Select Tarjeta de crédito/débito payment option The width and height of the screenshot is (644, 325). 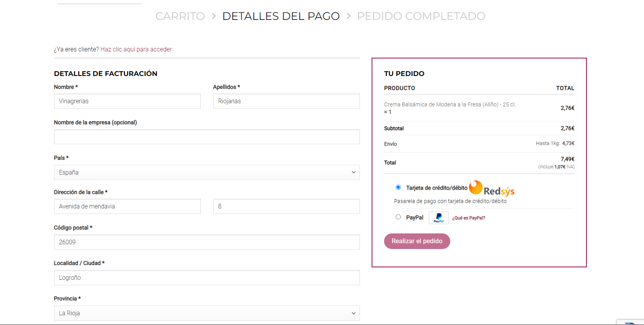[398, 187]
